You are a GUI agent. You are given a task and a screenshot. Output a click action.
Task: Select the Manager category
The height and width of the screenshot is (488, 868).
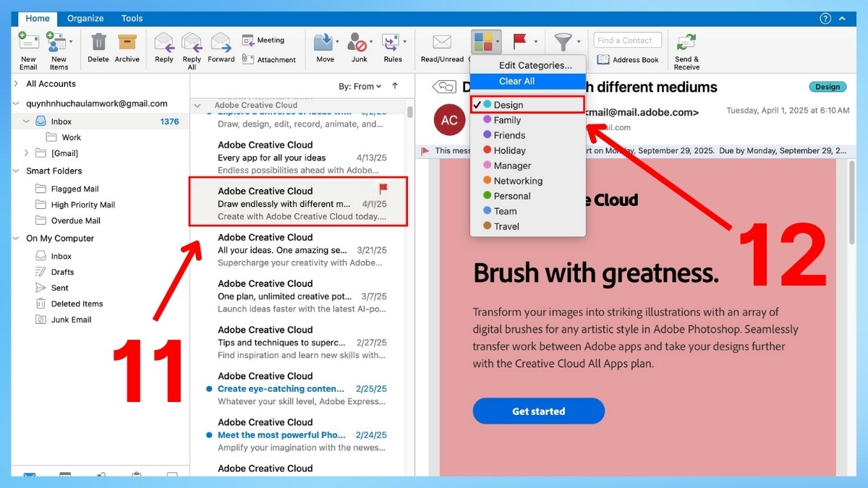[x=528, y=166]
